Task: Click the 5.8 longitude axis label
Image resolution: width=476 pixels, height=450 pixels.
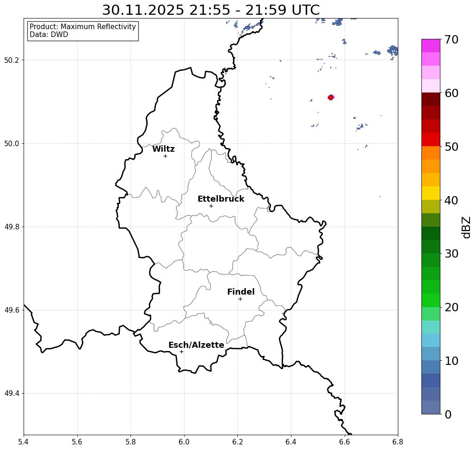Action: pos(130,442)
